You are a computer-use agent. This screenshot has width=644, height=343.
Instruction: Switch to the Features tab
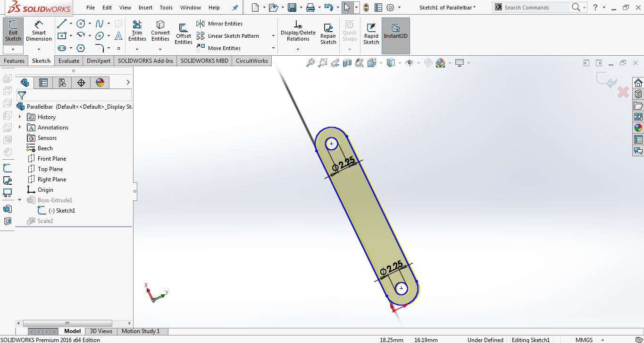(14, 61)
